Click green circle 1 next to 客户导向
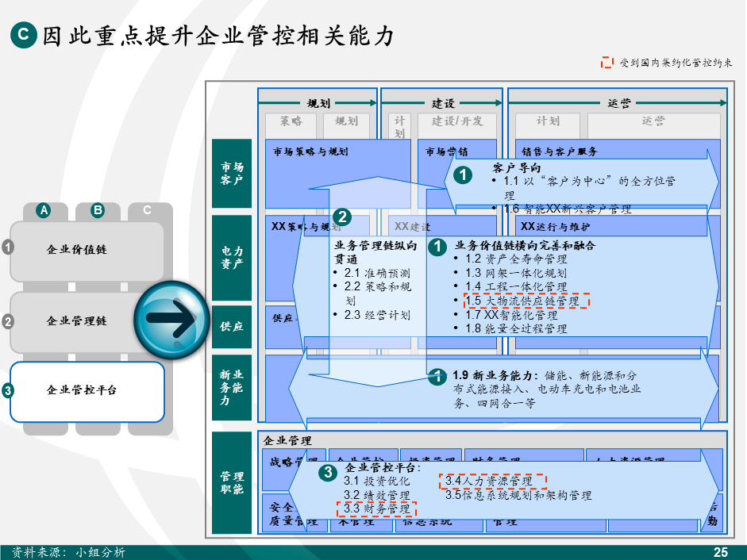Screen dimensions: 747x560 tap(463, 175)
